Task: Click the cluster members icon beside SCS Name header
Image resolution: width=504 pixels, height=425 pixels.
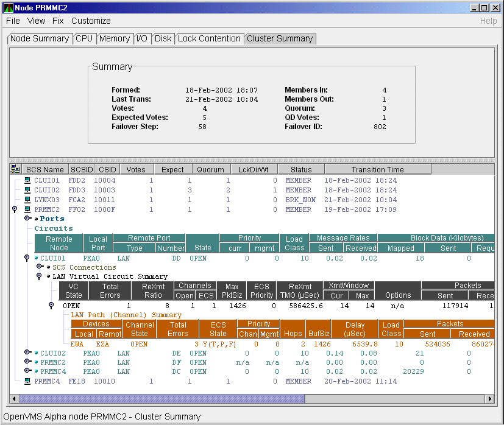Action: (x=15, y=169)
